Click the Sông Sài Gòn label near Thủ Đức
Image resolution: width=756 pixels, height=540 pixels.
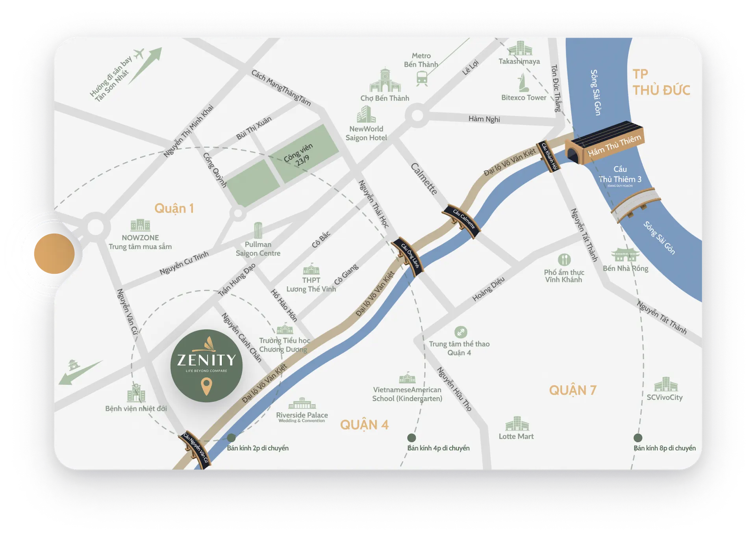tap(596, 93)
